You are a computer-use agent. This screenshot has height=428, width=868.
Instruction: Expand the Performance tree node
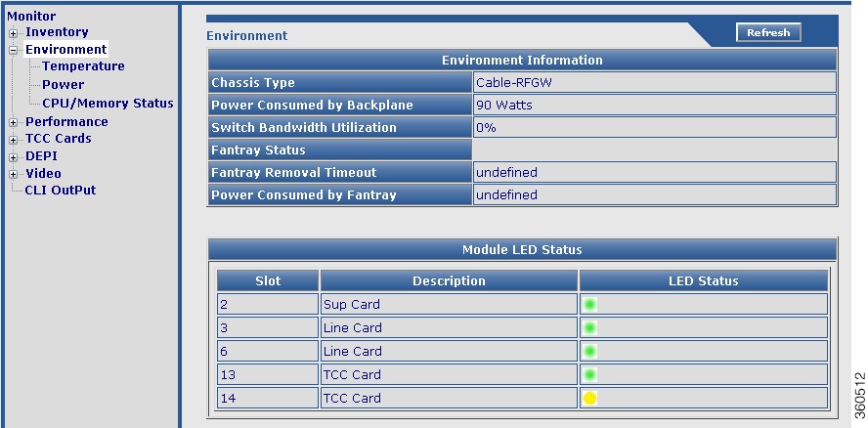click(x=14, y=122)
